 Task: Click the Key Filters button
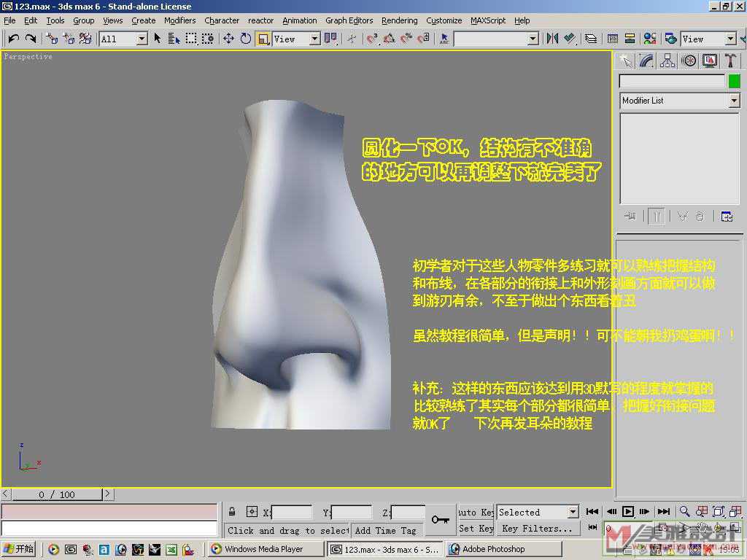(537, 529)
